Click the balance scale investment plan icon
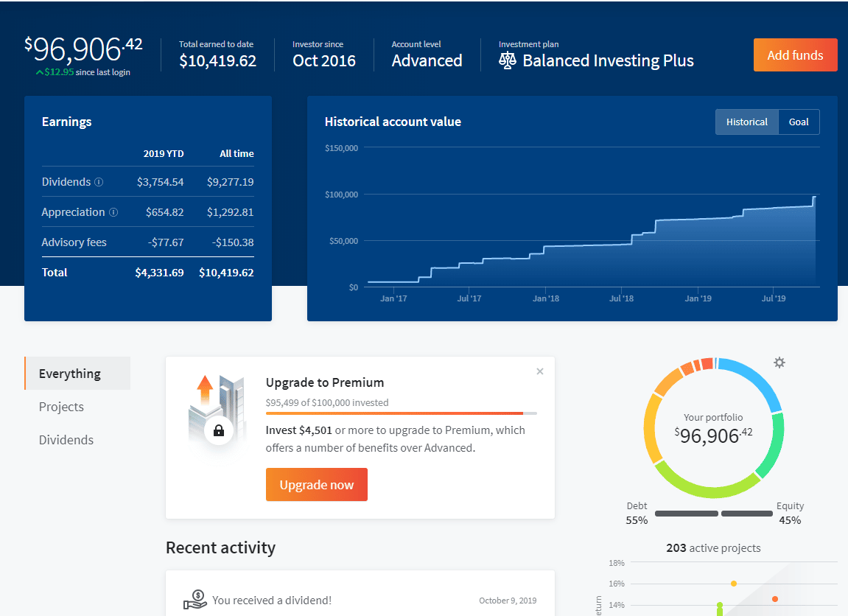The height and width of the screenshot is (616, 848). [508, 60]
